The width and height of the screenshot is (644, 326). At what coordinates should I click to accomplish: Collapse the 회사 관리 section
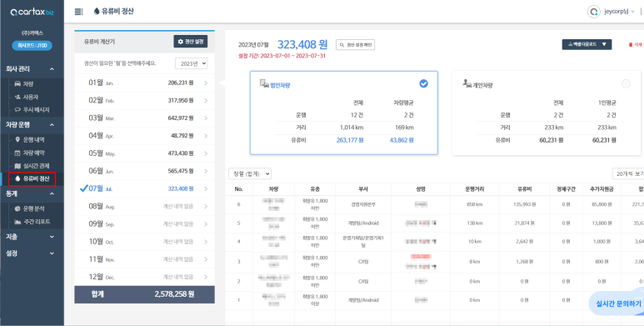coord(52,69)
